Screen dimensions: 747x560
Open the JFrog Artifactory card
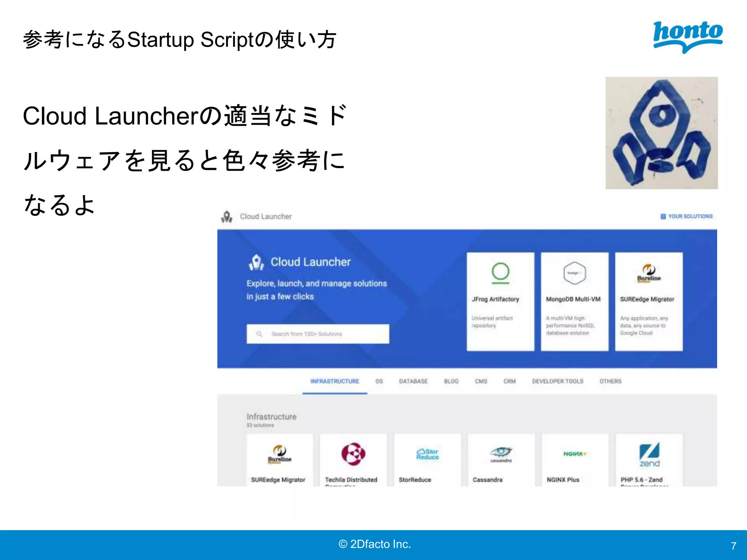500,302
